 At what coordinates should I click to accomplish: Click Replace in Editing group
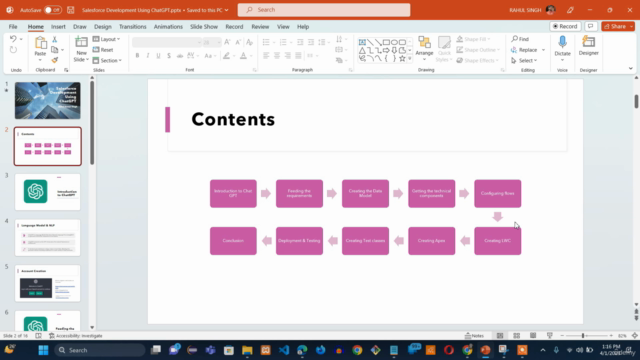pos(524,50)
